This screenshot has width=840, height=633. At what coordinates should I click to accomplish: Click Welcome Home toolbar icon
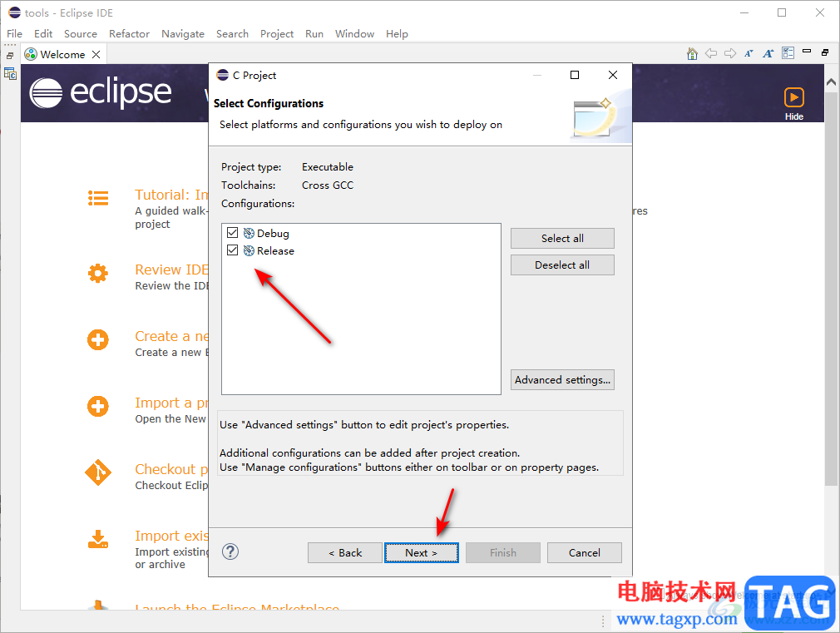(x=692, y=53)
